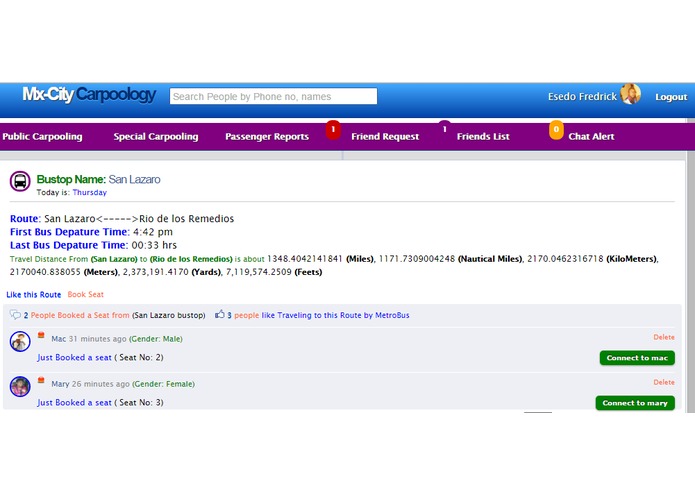
Task: Click the 3 people like Traveling text
Action: point(318,315)
